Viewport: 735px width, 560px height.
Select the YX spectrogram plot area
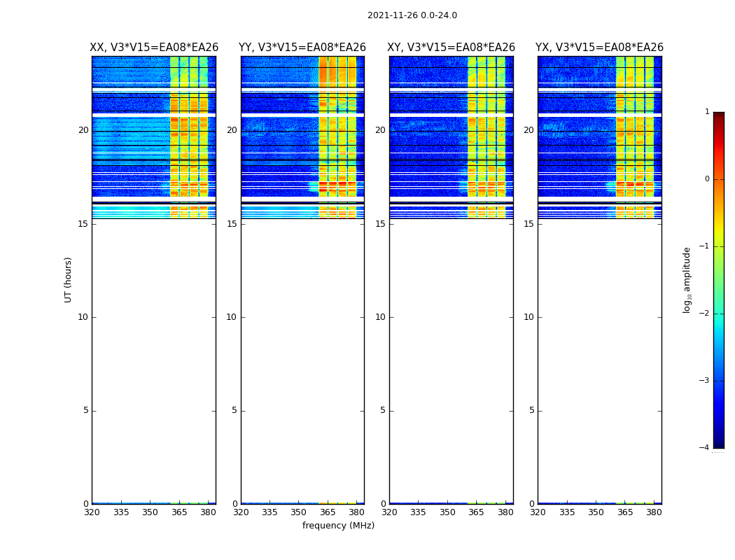click(x=599, y=280)
